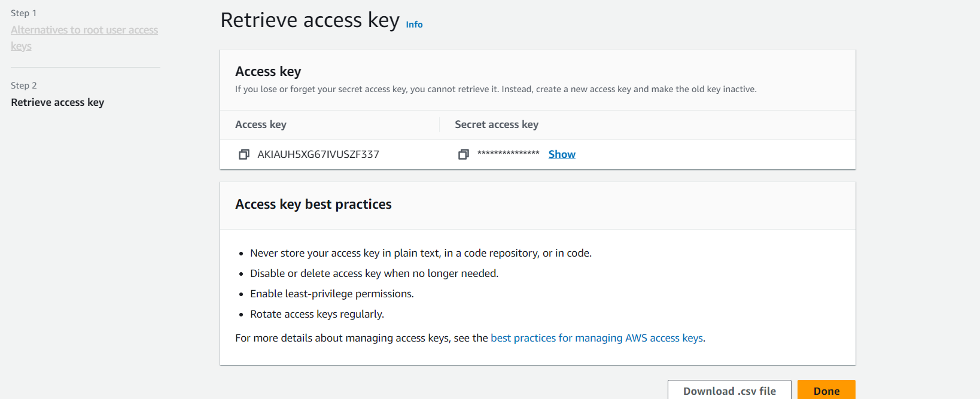Click the Access key panel heading
This screenshot has height=399, width=980.
click(268, 72)
